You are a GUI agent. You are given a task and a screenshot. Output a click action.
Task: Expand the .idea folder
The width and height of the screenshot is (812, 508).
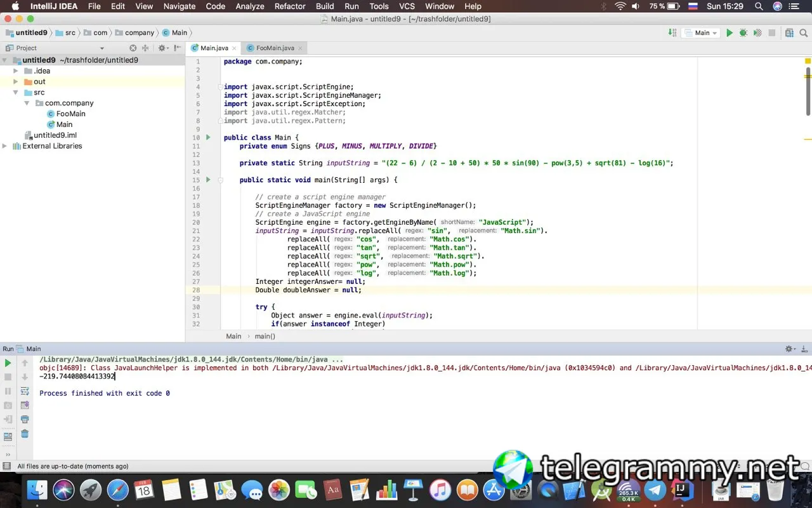pyautogui.click(x=16, y=71)
